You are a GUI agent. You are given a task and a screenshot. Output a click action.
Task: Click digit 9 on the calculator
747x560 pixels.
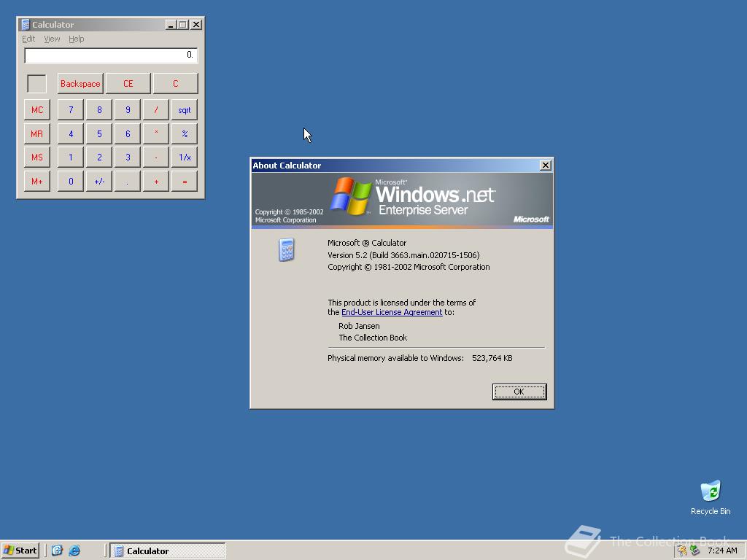click(x=128, y=110)
